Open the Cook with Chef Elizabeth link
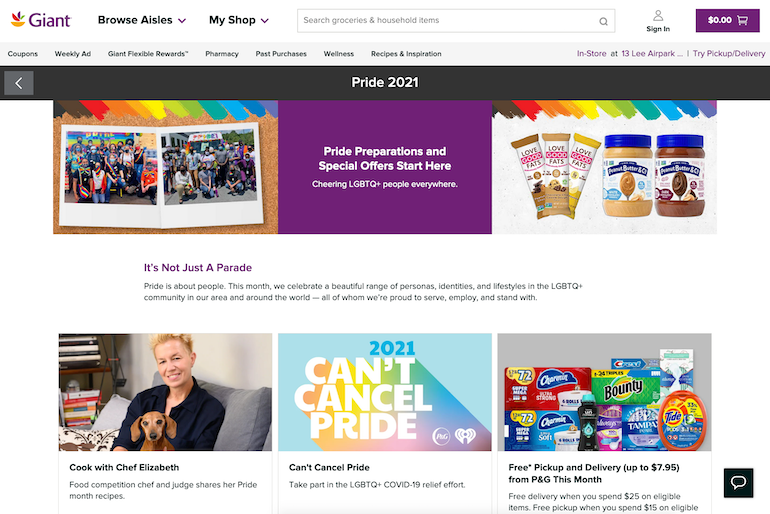This screenshot has height=514, width=770. 124,467
